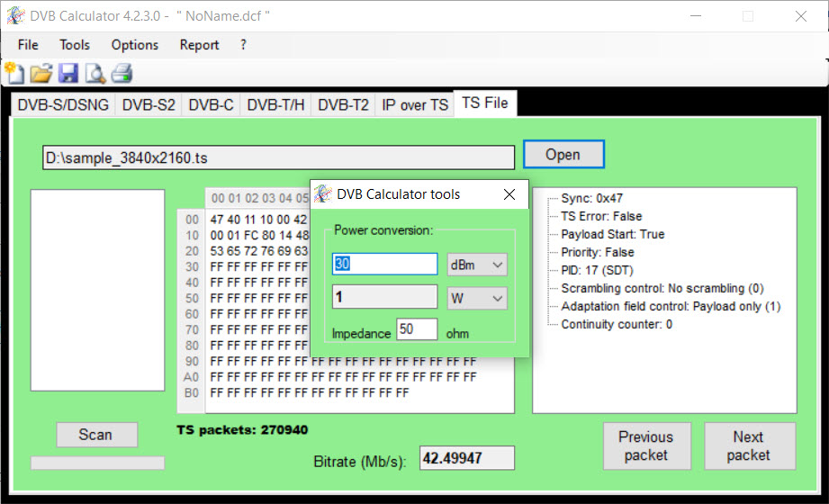This screenshot has width=829, height=504.
Task: Click hex row offset 20
Action: [192, 251]
